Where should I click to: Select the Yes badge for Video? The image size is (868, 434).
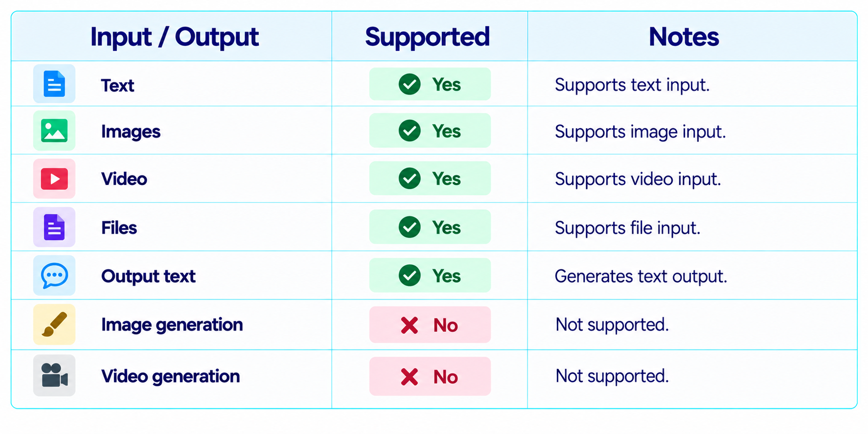(x=430, y=179)
